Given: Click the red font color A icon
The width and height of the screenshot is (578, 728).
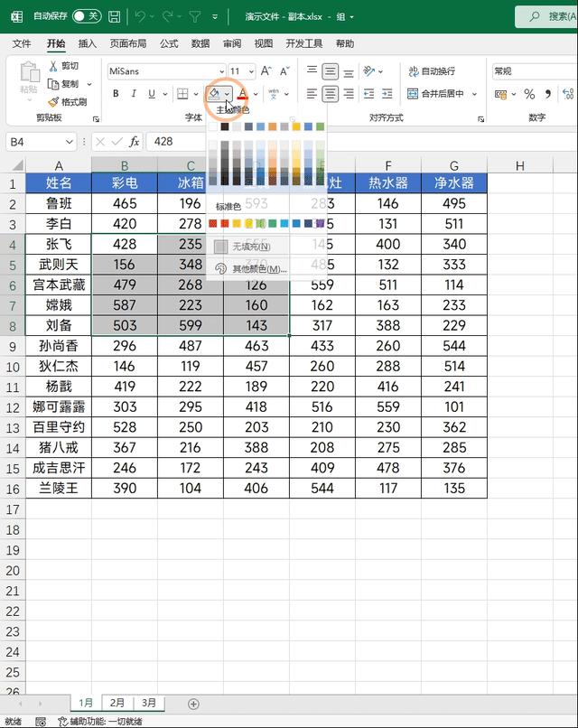Looking at the screenshot, I should coord(242,94).
